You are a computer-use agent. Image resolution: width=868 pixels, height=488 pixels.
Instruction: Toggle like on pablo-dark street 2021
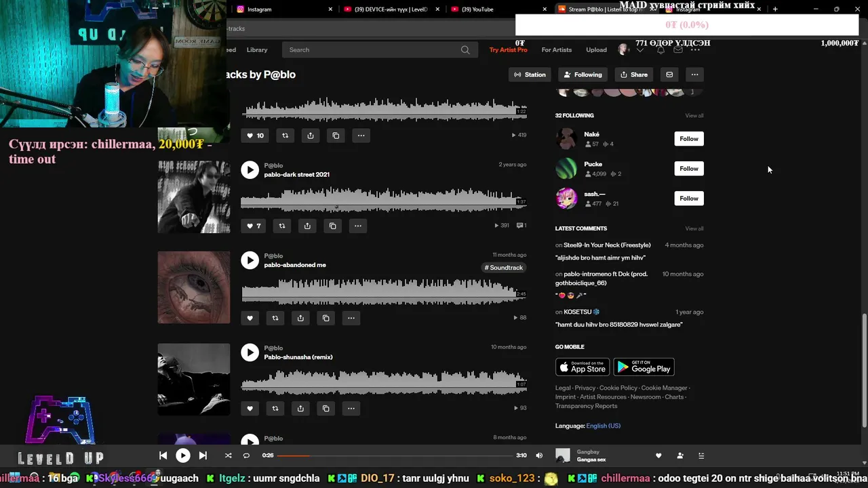254,226
